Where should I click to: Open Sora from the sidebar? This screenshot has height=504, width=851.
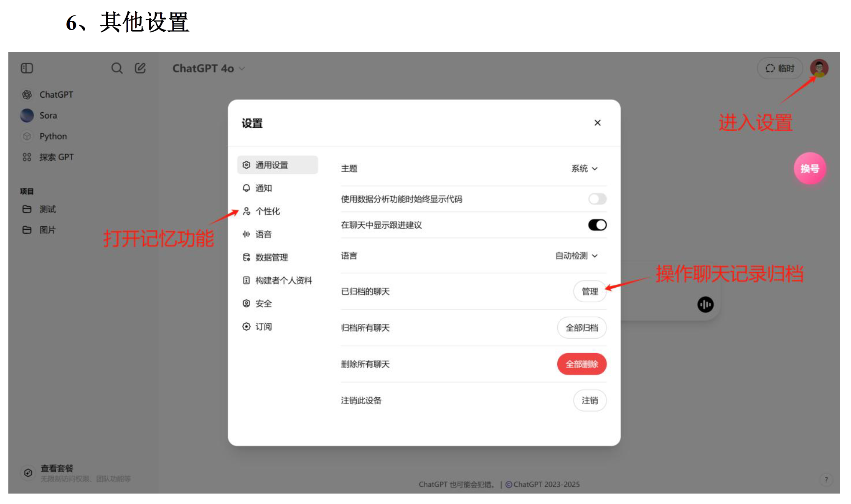(48, 115)
